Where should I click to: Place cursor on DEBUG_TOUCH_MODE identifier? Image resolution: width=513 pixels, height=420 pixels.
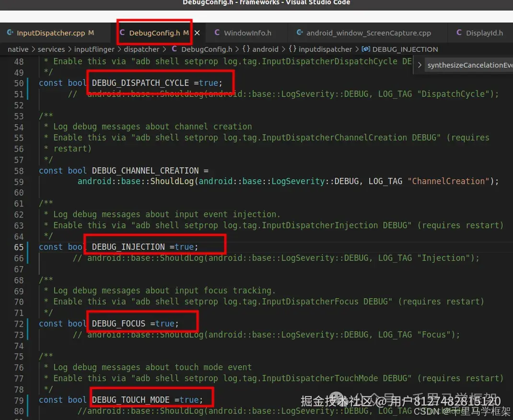(130, 400)
